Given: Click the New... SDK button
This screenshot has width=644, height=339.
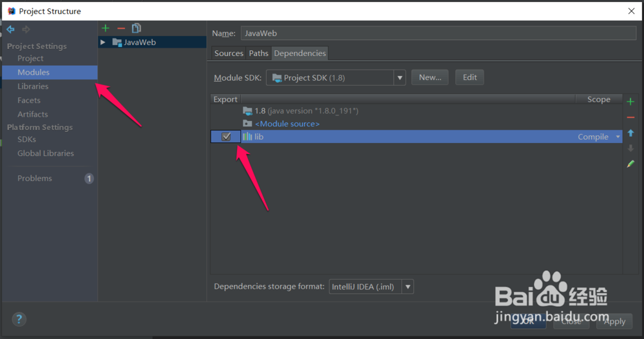Looking at the screenshot, I should 430,77.
